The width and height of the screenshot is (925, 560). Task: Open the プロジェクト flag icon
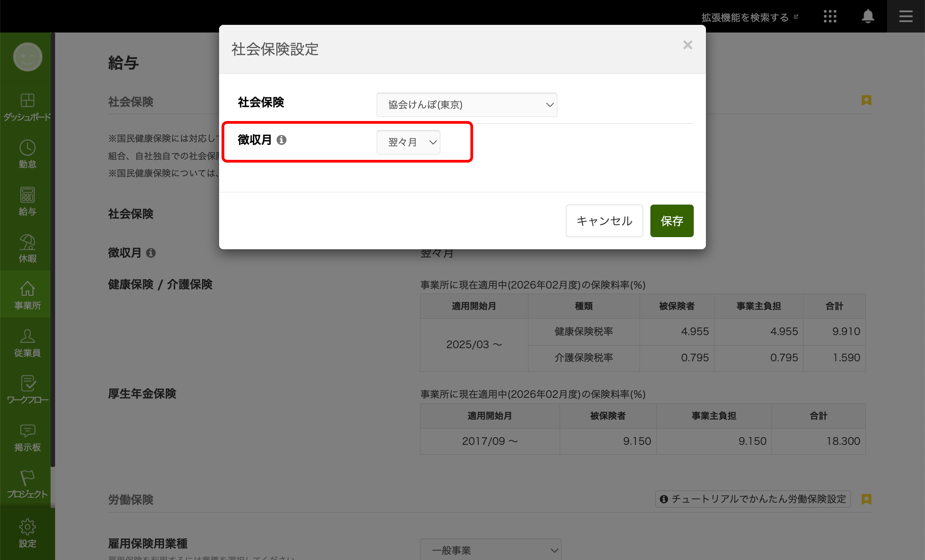pyautogui.click(x=27, y=478)
